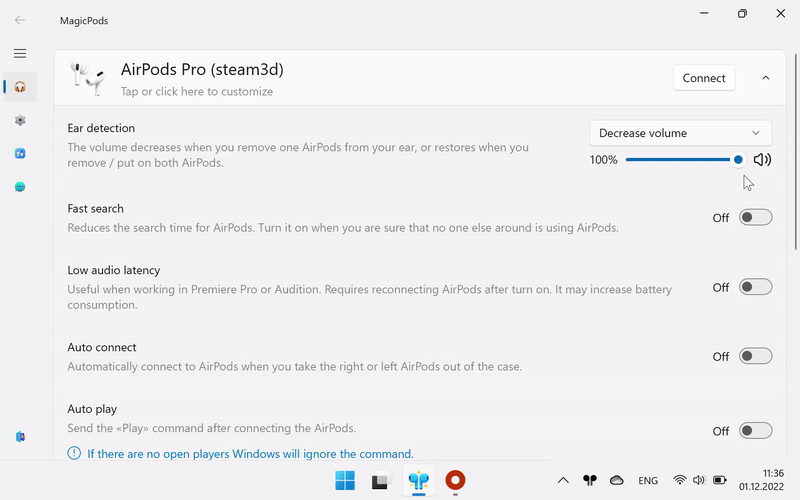This screenshot has height=500, width=800.
Task: Enable the Fast search toggle
Action: pyautogui.click(x=755, y=218)
